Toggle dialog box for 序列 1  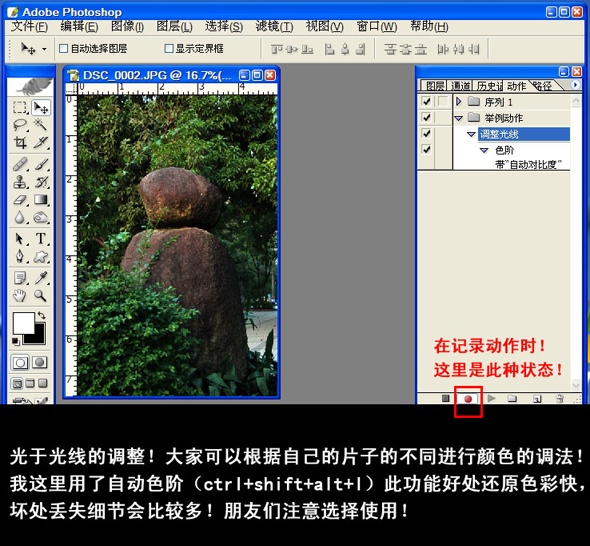point(444,102)
